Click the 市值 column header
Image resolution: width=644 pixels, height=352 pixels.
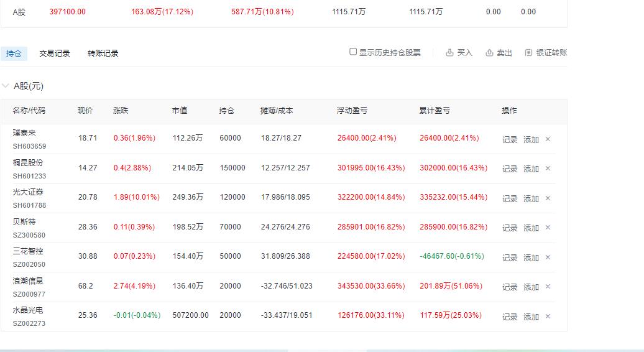coord(180,111)
